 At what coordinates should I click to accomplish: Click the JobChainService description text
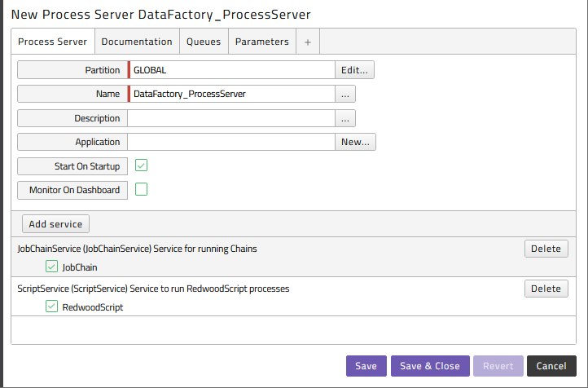[x=137, y=249]
